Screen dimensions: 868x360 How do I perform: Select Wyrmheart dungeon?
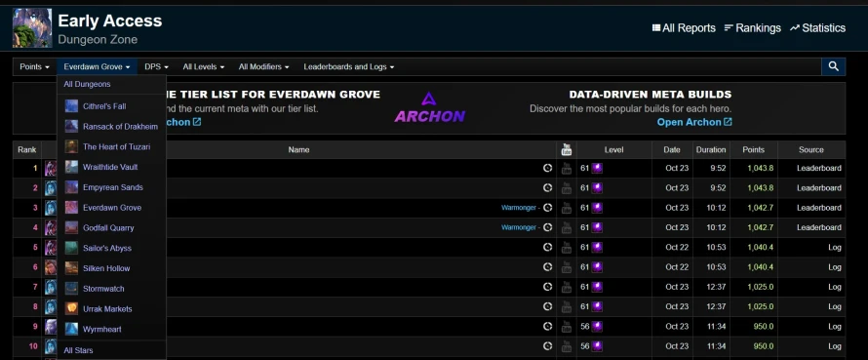[x=101, y=329]
